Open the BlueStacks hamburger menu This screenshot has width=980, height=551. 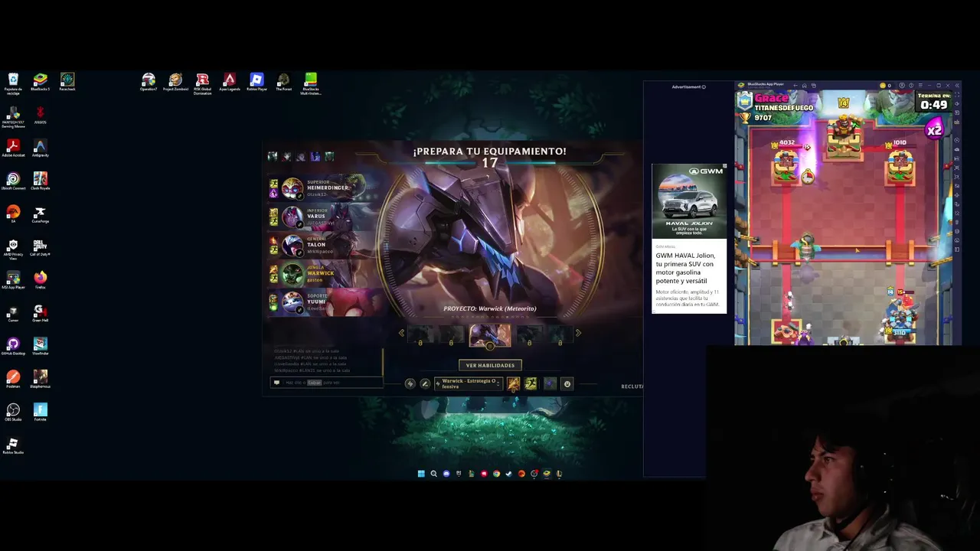point(920,85)
